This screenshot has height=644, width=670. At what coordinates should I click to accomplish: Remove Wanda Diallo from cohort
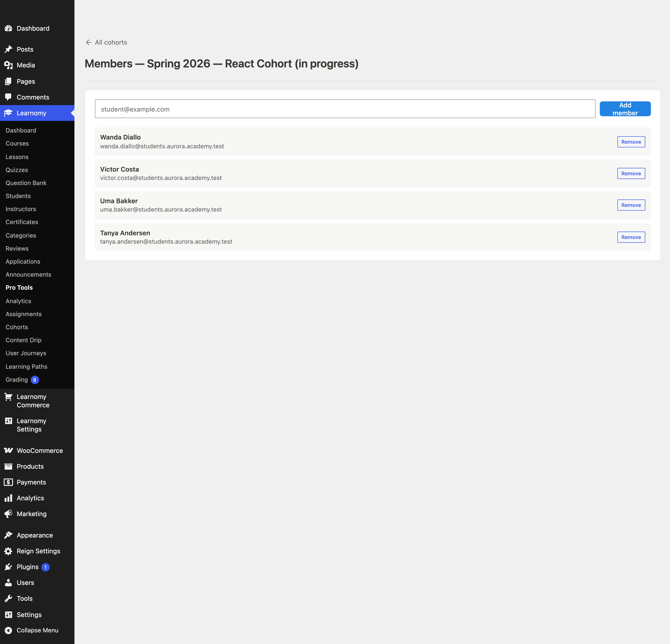631,142
